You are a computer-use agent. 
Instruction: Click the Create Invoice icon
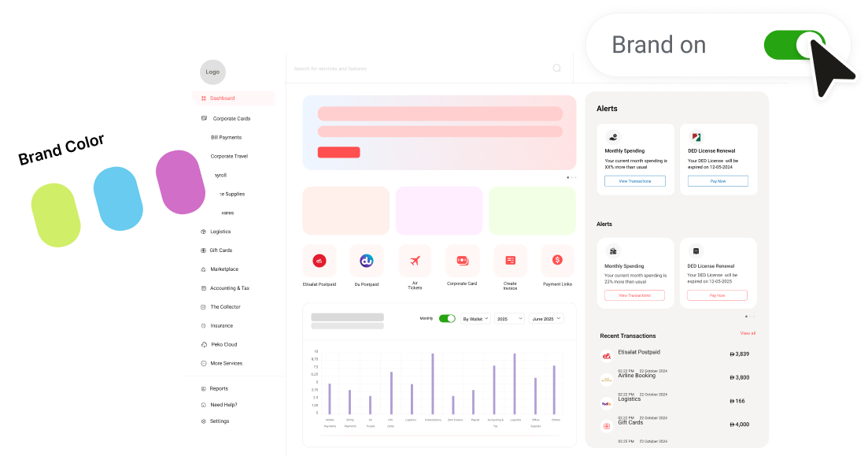[x=510, y=261]
